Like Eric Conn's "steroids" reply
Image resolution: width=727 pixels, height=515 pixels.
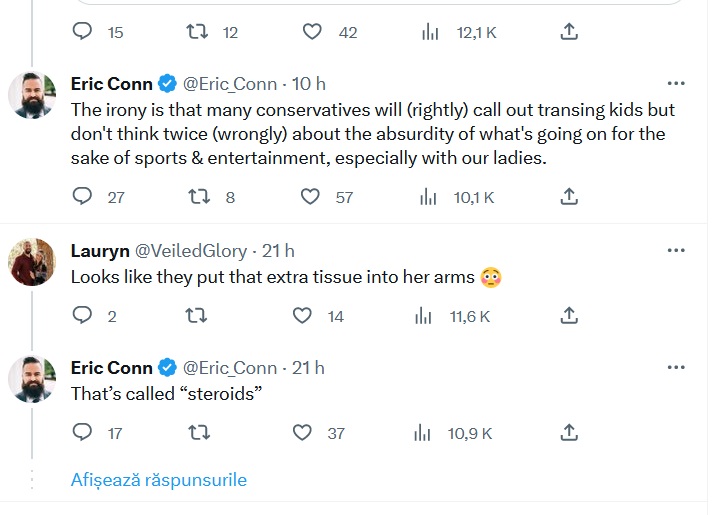tap(303, 432)
